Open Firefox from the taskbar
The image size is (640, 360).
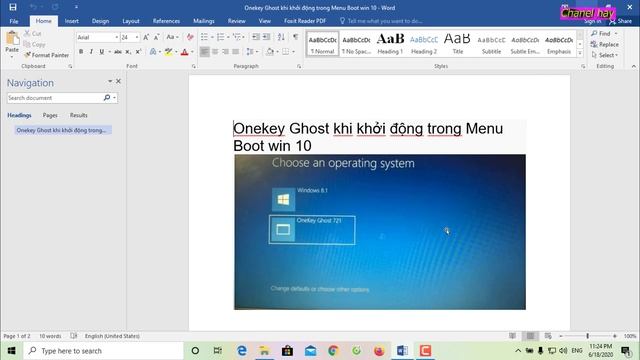click(379, 351)
